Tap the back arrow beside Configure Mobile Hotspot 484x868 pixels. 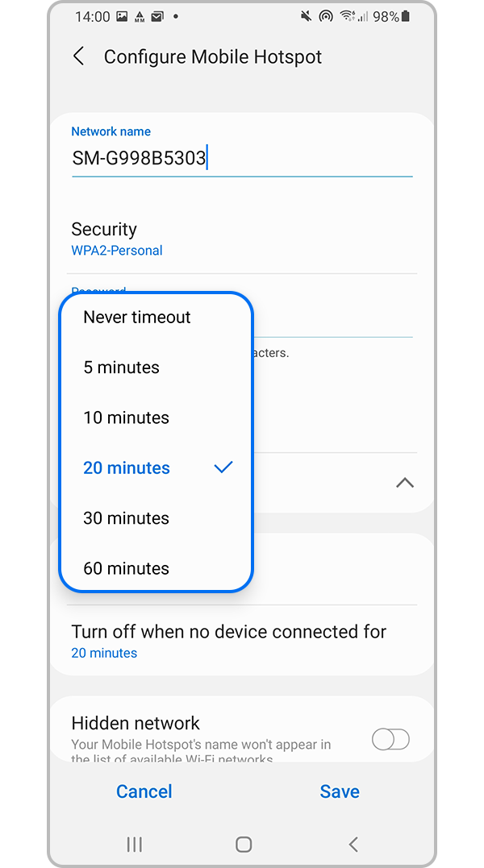(x=78, y=56)
